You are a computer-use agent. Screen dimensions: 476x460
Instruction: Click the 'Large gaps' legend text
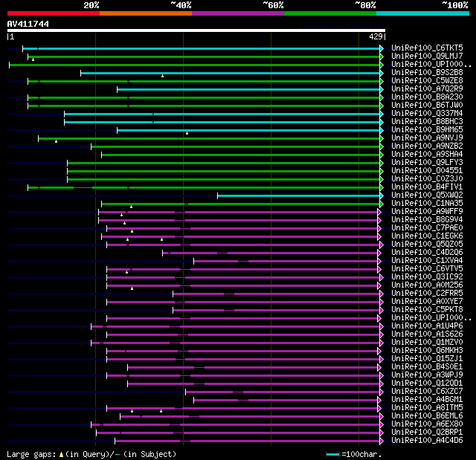(x=31, y=454)
